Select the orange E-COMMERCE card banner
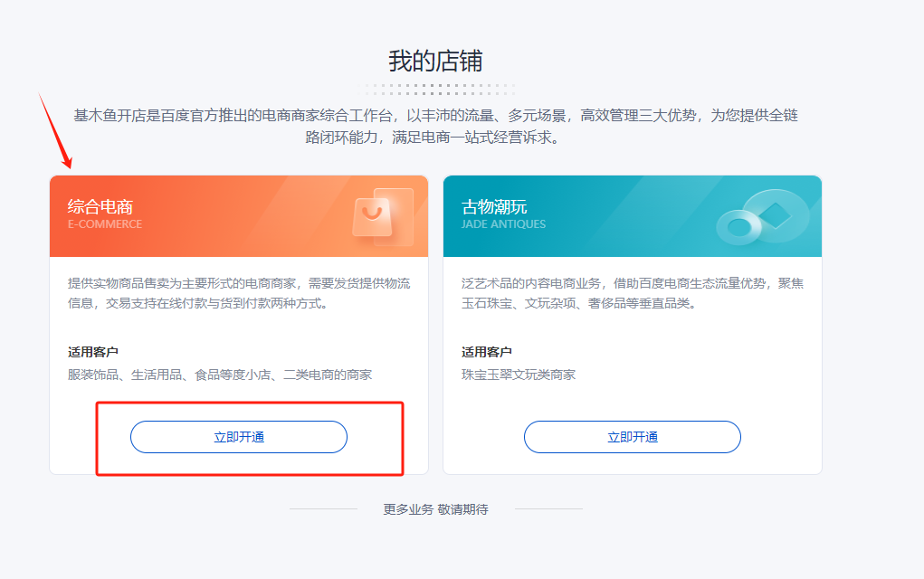The width and height of the screenshot is (924, 579). tap(235, 215)
